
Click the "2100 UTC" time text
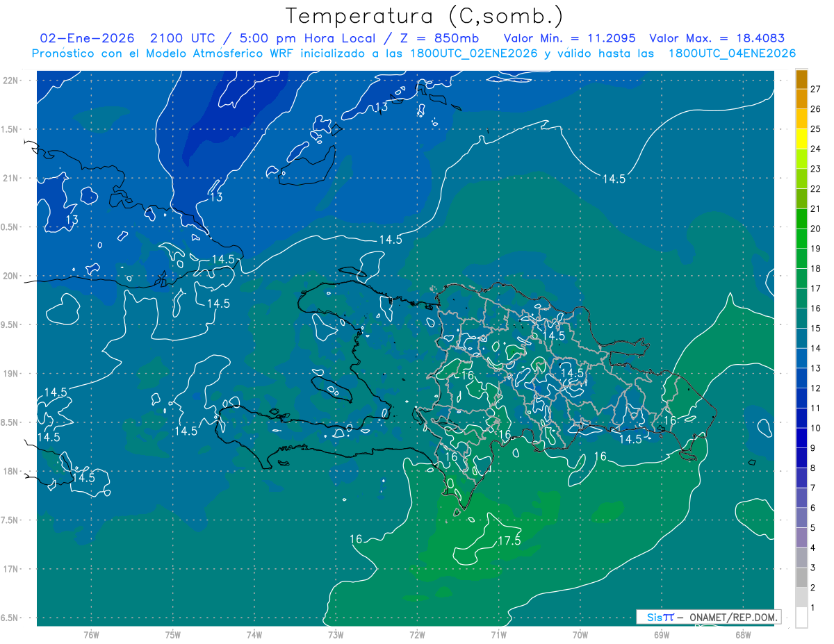click(181, 38)
